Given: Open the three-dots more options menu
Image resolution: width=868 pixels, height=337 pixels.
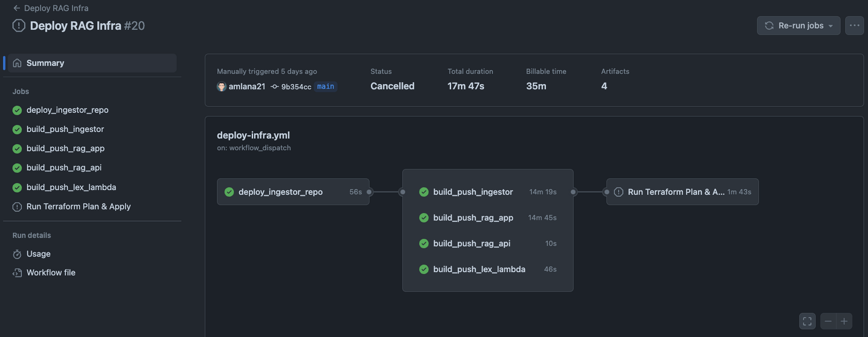Looking at the screenshot, I should click(x=854, y=25).
